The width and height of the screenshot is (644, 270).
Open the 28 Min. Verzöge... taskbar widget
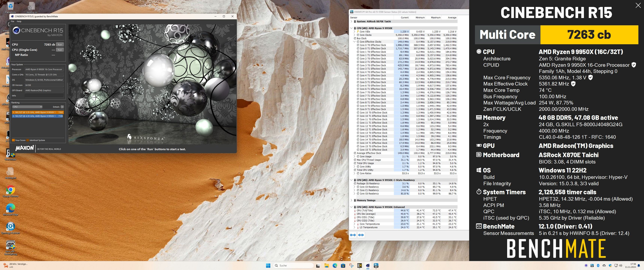16,265
